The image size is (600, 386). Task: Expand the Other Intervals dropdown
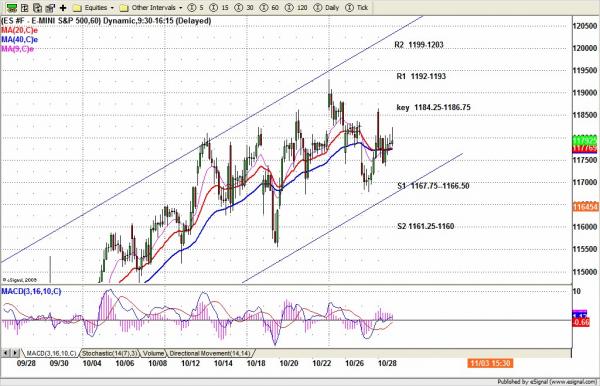pos(151,8)
